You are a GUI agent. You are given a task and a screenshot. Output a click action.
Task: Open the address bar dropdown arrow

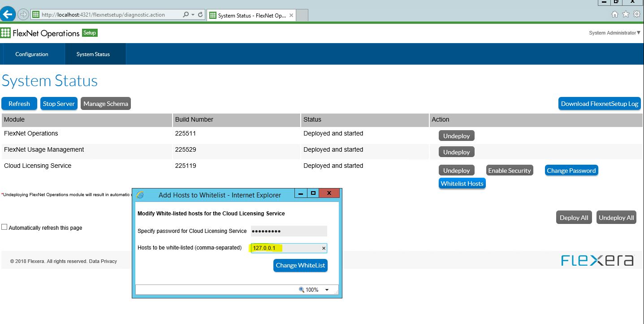coord(193,14)
